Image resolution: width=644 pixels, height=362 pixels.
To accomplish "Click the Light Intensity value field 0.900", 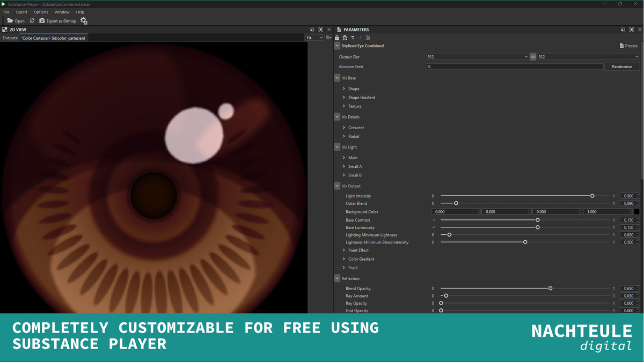I will coord(629,196).
